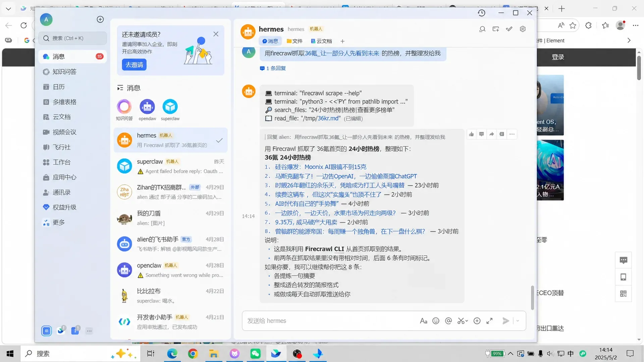Open the 比比拉布 conversation
Screen dimensions: 644x362
pyautogui.click(x=170, y=296)
